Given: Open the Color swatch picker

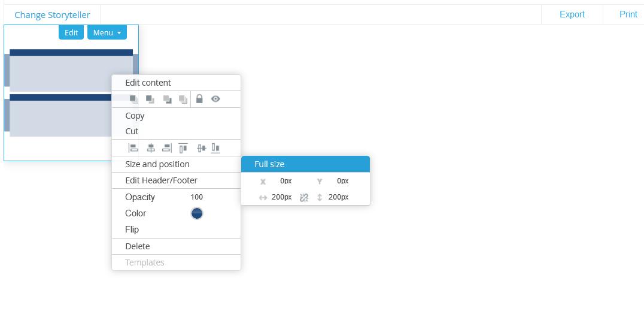Looking at the screenshot, I should coord(197,213).
